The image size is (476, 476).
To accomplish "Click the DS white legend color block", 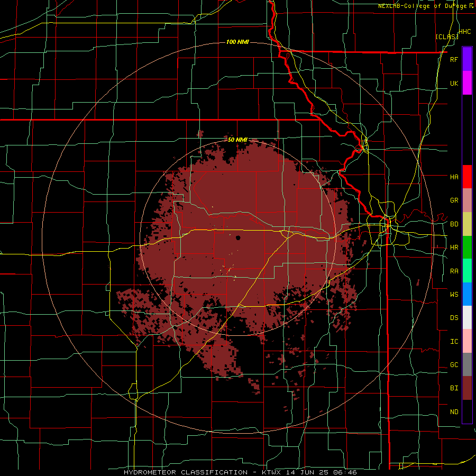I will click(467, 317).
